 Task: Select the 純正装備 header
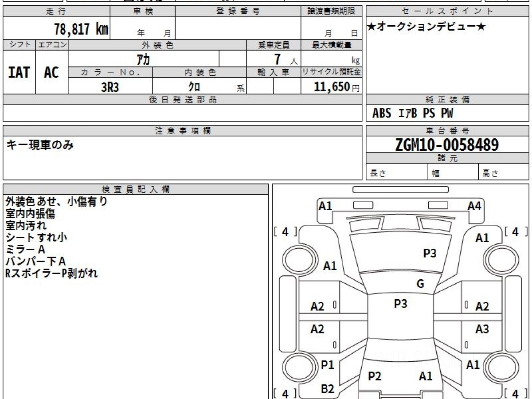click(x=447, y=100)
